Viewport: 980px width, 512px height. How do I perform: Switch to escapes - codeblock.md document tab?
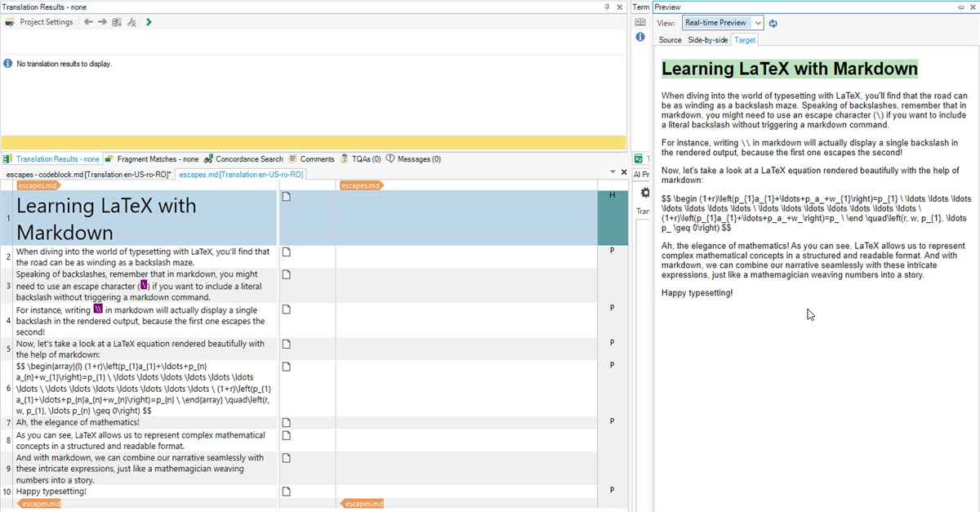pyautogui.click(x=88, y=175)
